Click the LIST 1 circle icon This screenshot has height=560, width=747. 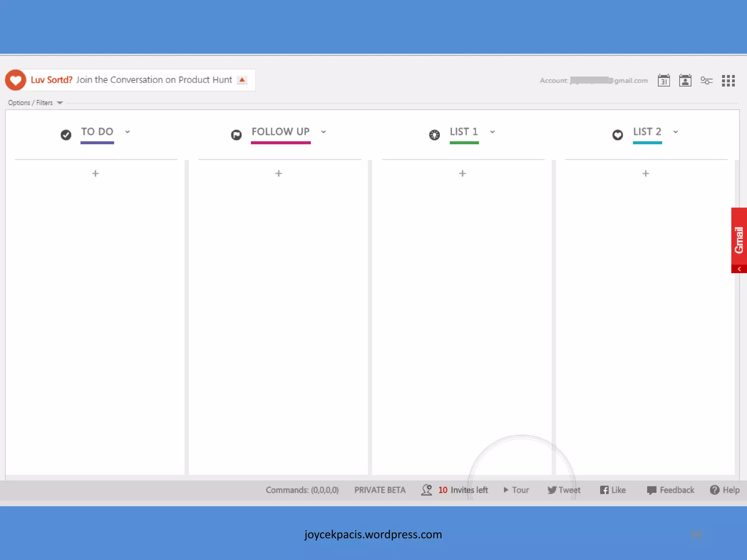[x=434, y=135]
